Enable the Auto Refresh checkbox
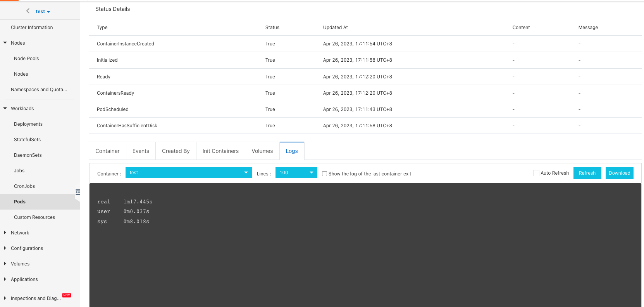Viewport: 644px width, 307px height. pos(536,173)
